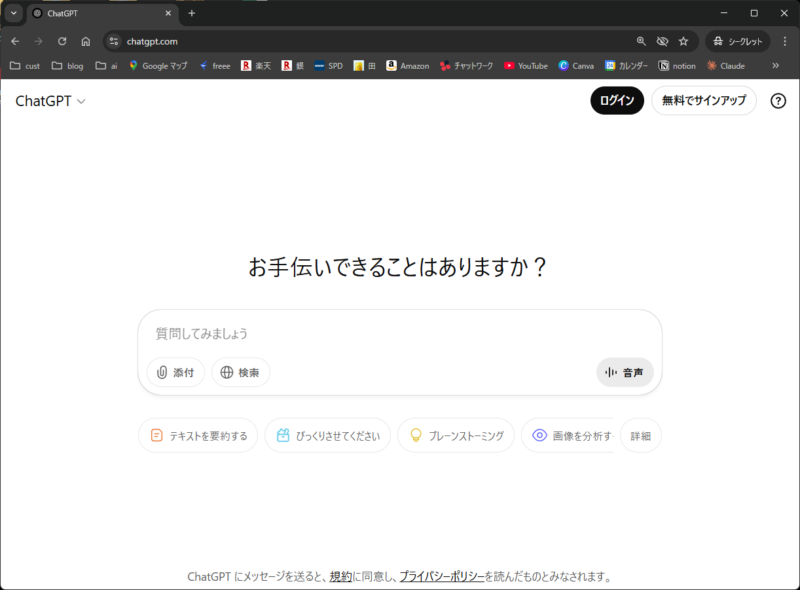Open the browser home page
The image size is (800, 590).
coord(86,41)
